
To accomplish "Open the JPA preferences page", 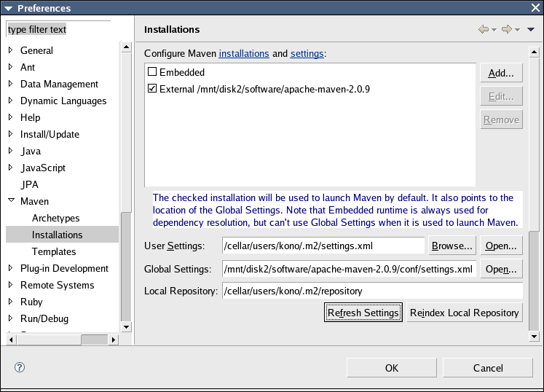I will click(x=29, y=184).
